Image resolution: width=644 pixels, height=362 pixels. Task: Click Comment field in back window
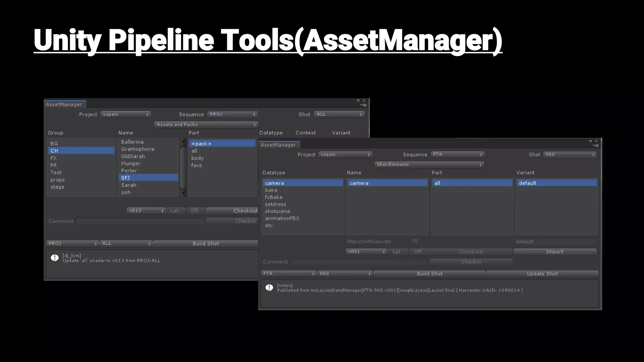coord(141,221)
